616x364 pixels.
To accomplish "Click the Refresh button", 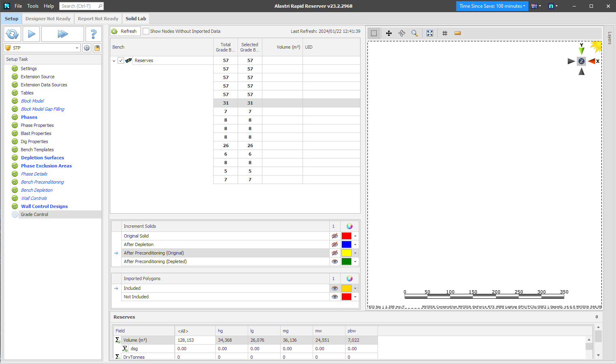I will pyautogui.click(x=125, y=31).
